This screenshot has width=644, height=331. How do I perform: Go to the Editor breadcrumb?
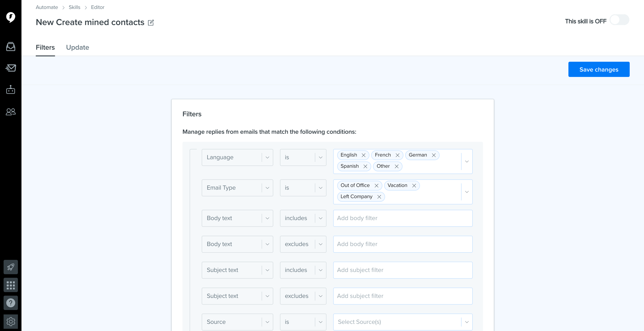coord(97,7)
